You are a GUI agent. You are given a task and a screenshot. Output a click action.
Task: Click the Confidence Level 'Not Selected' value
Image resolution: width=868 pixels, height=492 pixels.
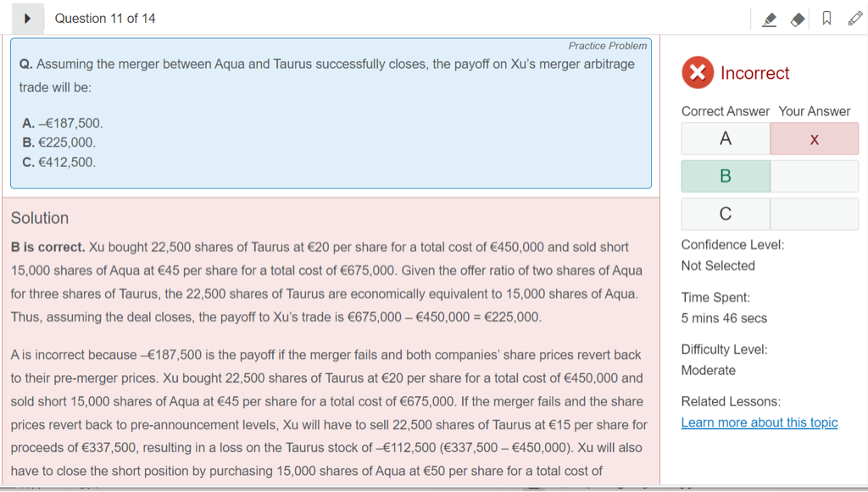coord(717,266)
